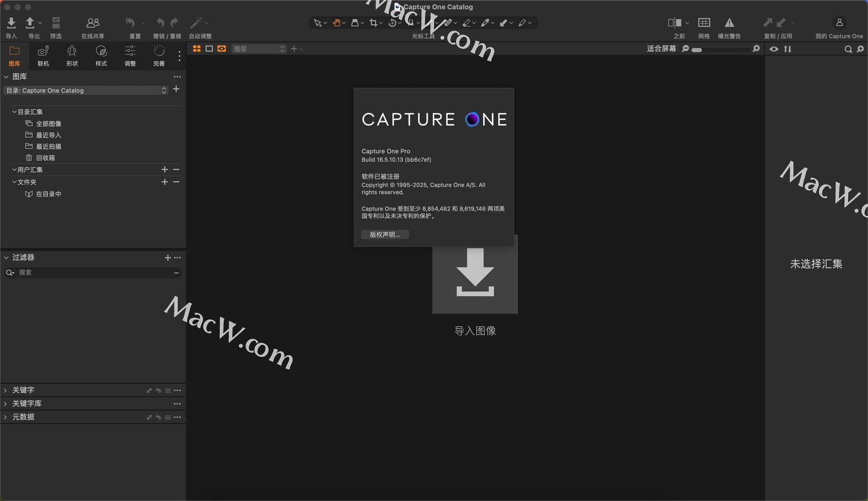This screenshot has height=501, width=868.
Task: Click the Redo arrow icon
Action: 175,23
